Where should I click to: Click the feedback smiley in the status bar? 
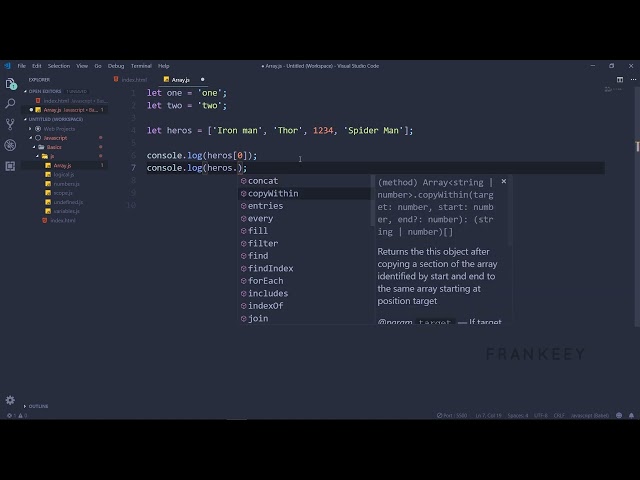coord(619,416)
